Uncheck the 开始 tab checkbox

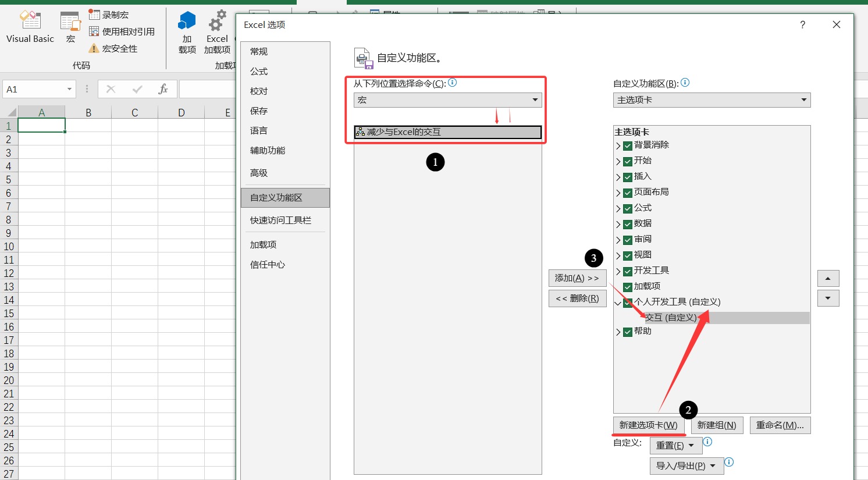[x=628, y=161]
